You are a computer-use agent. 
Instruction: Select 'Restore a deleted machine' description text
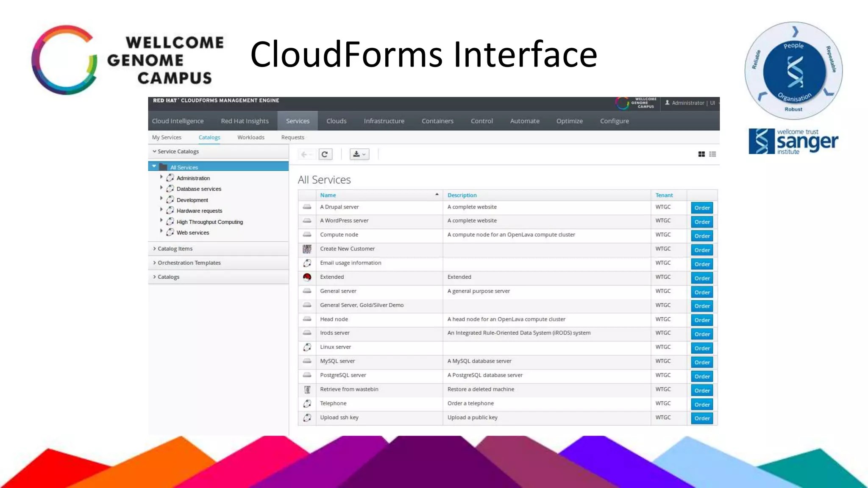pos(481,389)
